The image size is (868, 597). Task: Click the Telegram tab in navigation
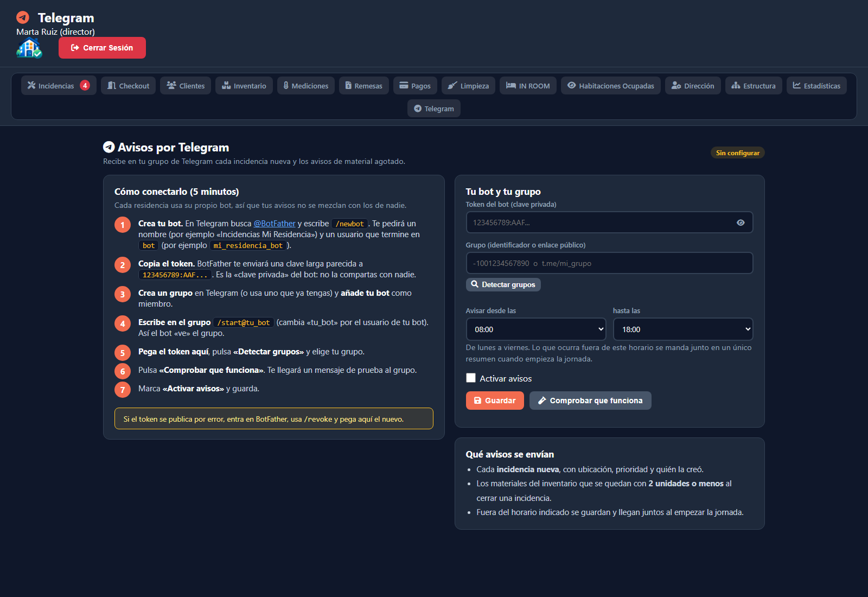(434, 109)
